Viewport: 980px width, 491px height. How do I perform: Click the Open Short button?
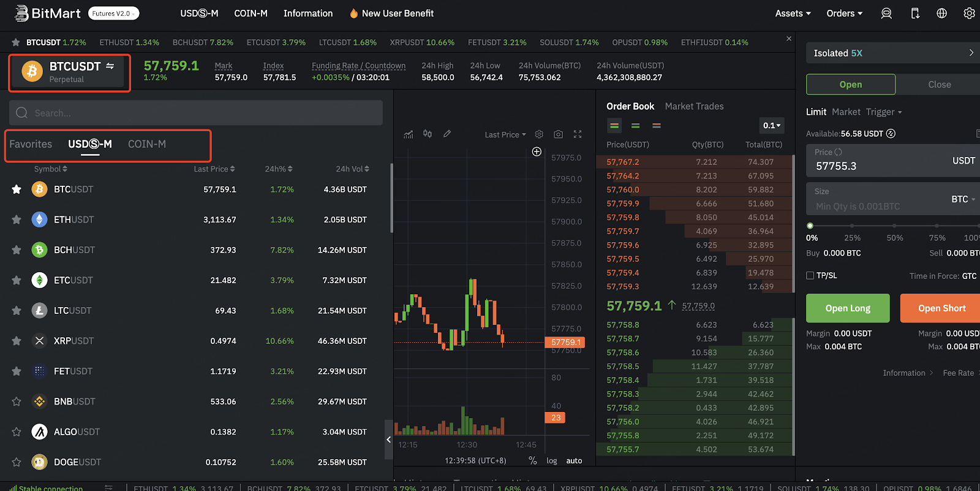940,308
